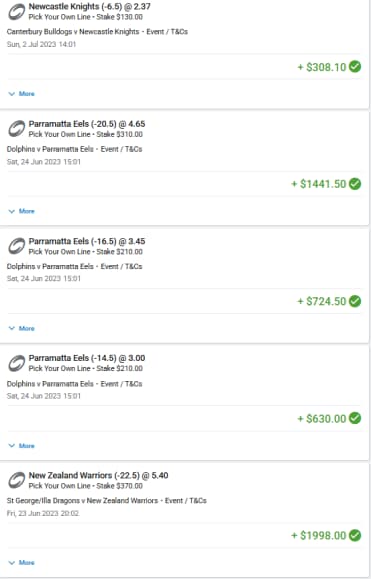
Task: Click green win checkmark next to $308.10
Action: 355,67
